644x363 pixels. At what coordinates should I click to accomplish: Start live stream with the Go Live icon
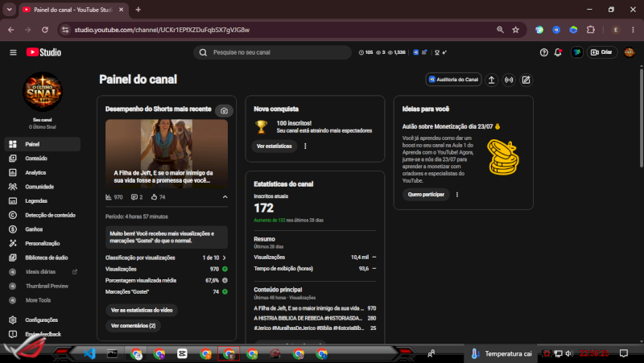[509, 80]
